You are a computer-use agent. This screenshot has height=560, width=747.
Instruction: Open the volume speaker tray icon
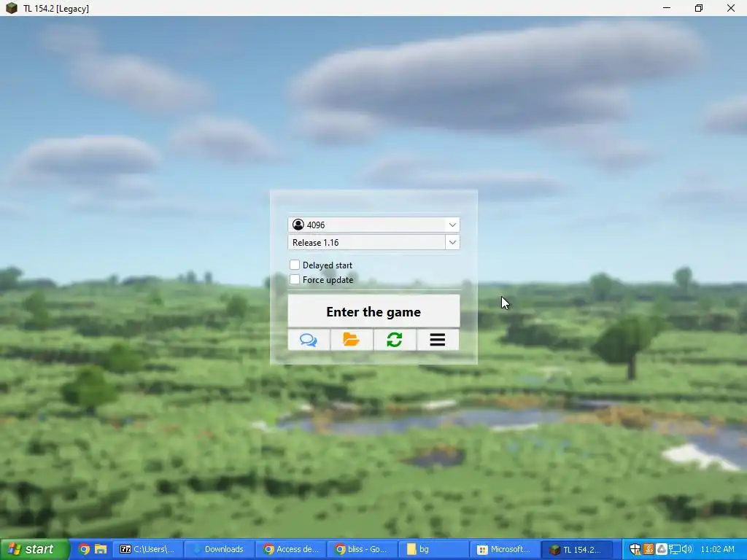[687, 549]
